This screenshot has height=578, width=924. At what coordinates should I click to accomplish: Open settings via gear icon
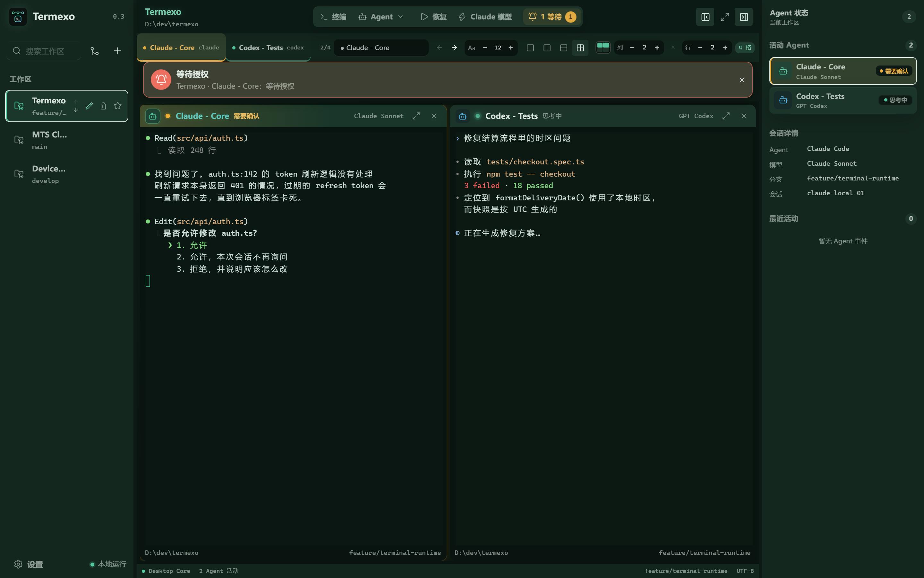tap(18, 564)
